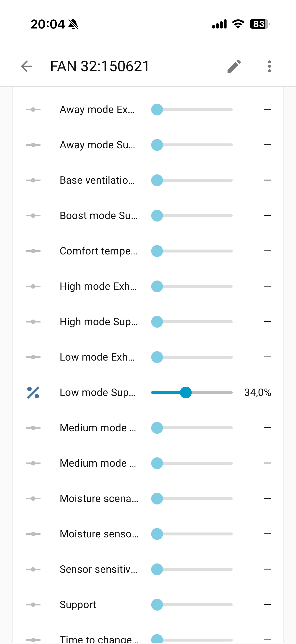Open the High mode Exh… entity
The width and height of the screenshot is (296, 644).
[98, 286]
